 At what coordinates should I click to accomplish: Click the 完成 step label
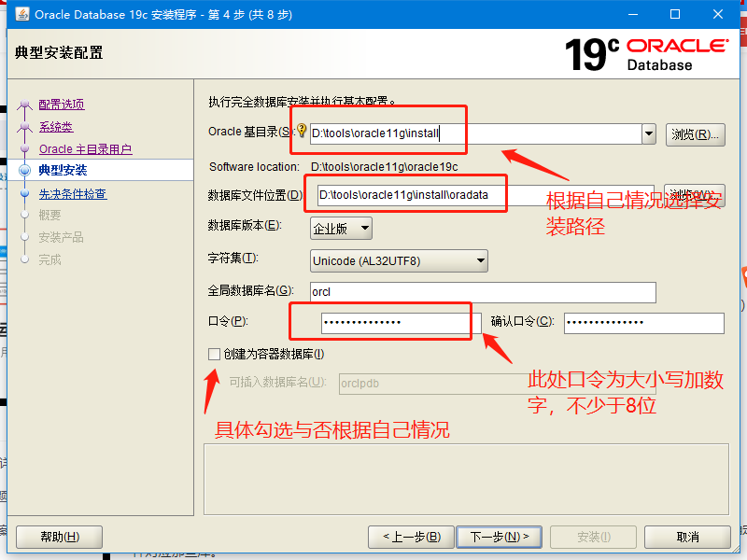point(50,259)
